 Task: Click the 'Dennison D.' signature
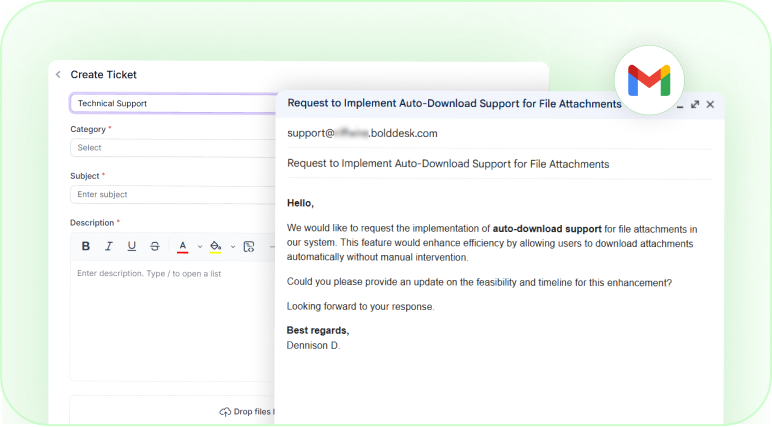click(x=314, y=345)
